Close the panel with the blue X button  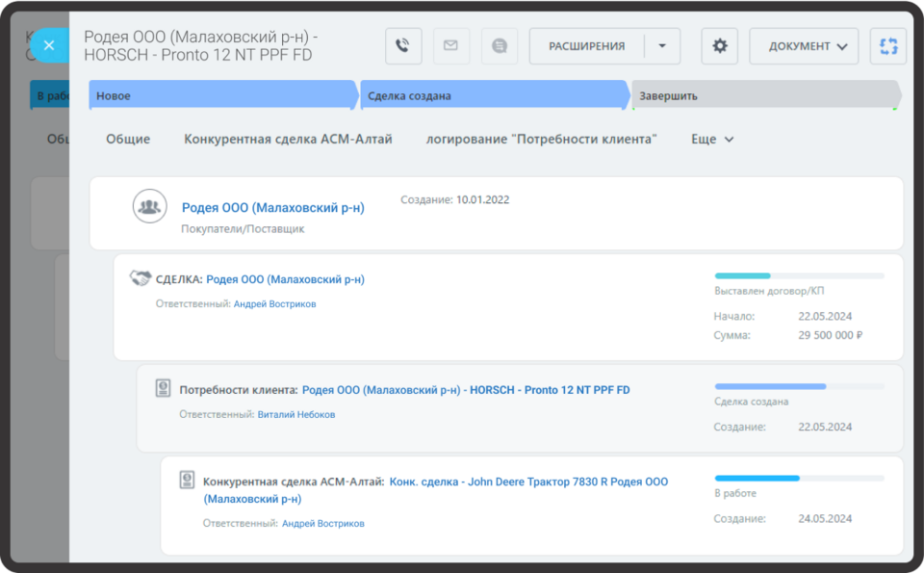(49, 44)
